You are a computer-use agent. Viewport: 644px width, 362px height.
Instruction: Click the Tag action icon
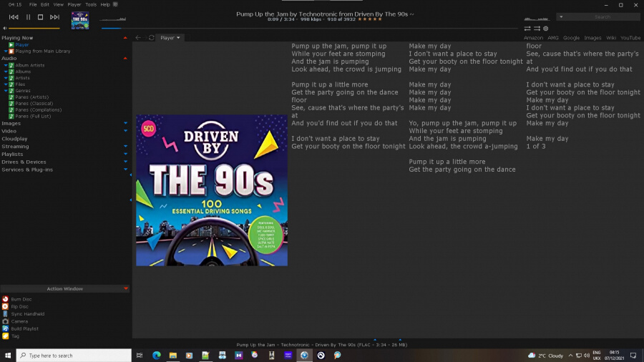(x=5, y=336)
